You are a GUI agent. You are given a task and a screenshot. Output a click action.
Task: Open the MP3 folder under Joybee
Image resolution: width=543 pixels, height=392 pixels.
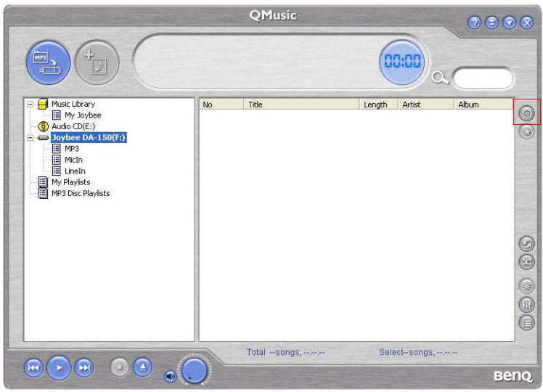(72, 149)
